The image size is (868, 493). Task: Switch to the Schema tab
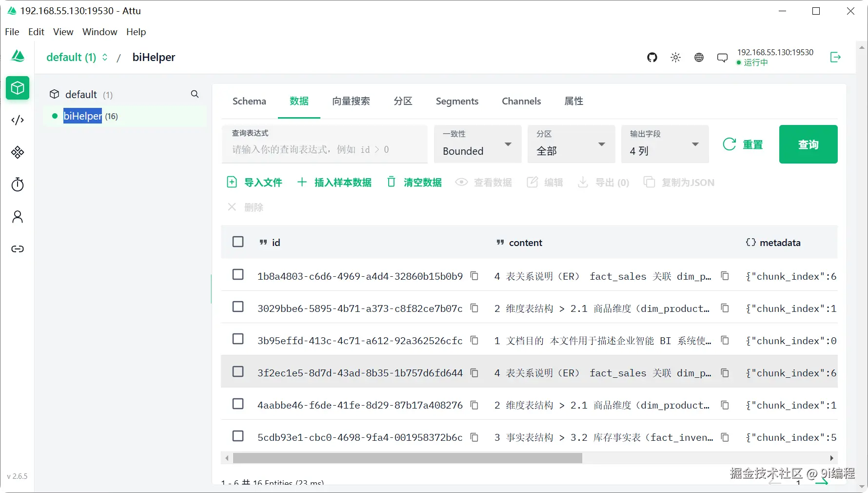click(249, 101)
